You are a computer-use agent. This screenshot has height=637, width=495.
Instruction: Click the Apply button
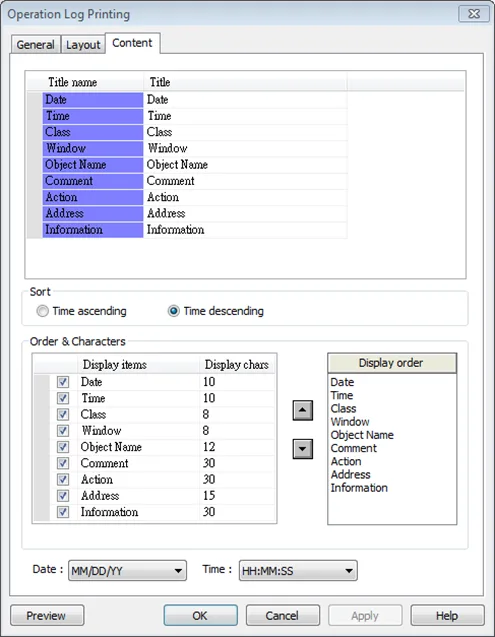point(365,615)
